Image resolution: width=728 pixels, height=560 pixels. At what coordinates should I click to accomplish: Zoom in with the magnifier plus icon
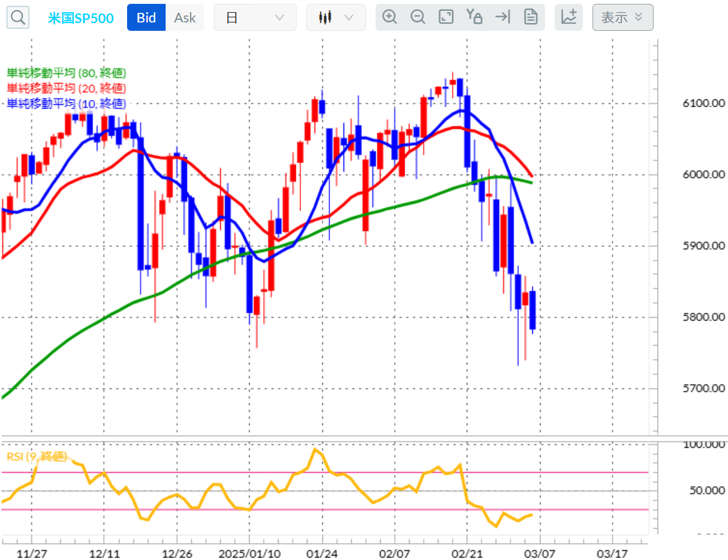[x=390, y=17]
